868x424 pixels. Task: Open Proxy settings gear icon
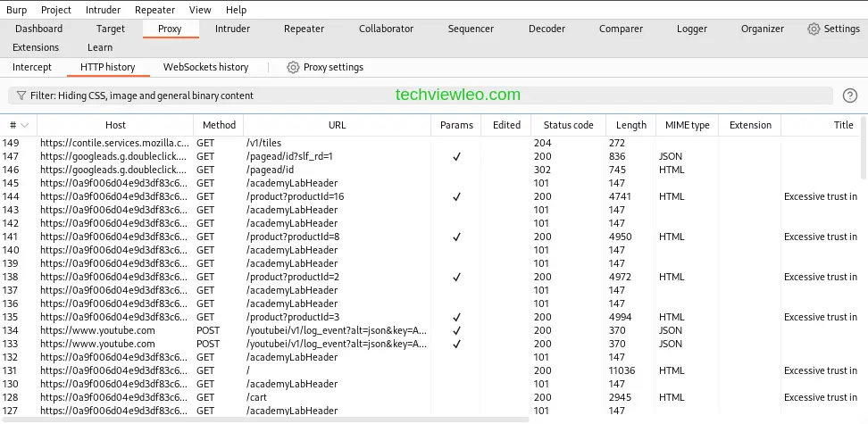coord(293,67)
